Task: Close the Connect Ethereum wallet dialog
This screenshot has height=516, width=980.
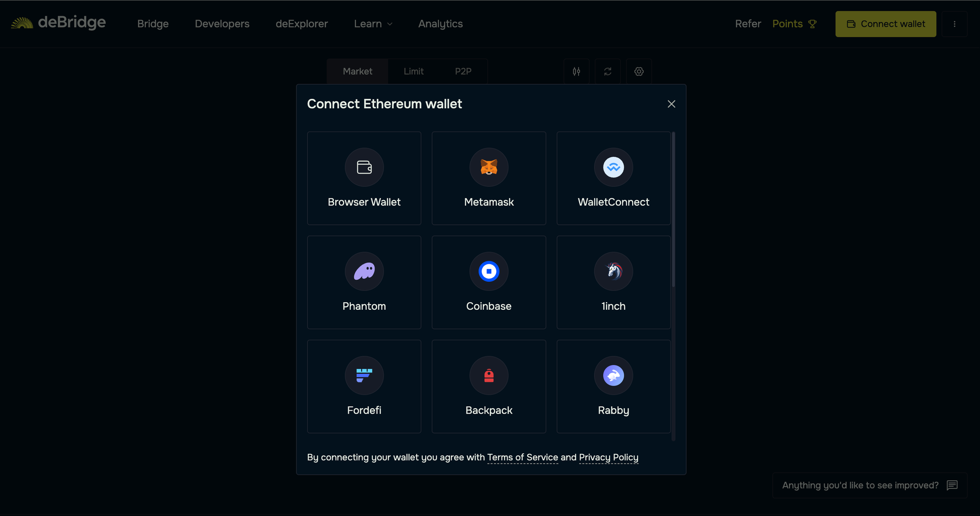Action: (671, 104)
